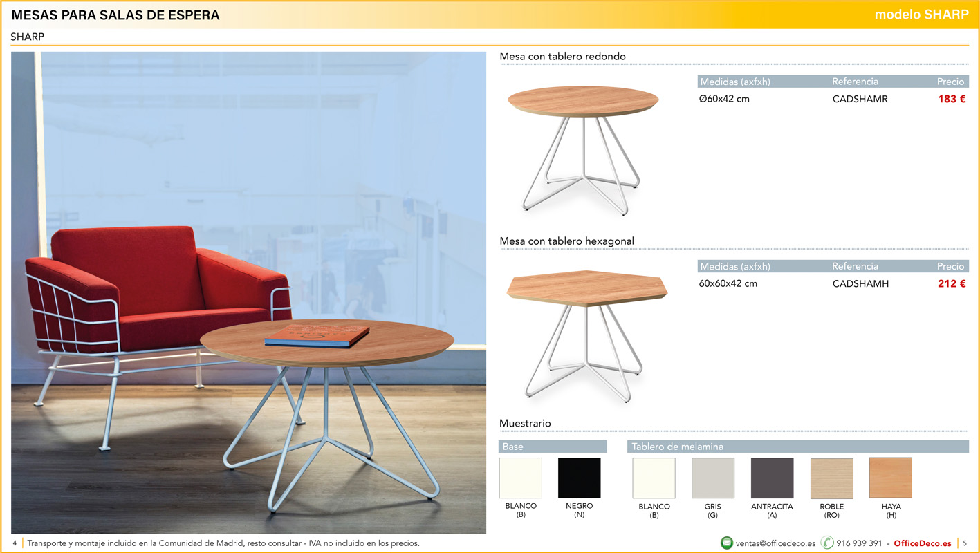
Task: Click the green email envelope icon
Action: click(727, 543)
